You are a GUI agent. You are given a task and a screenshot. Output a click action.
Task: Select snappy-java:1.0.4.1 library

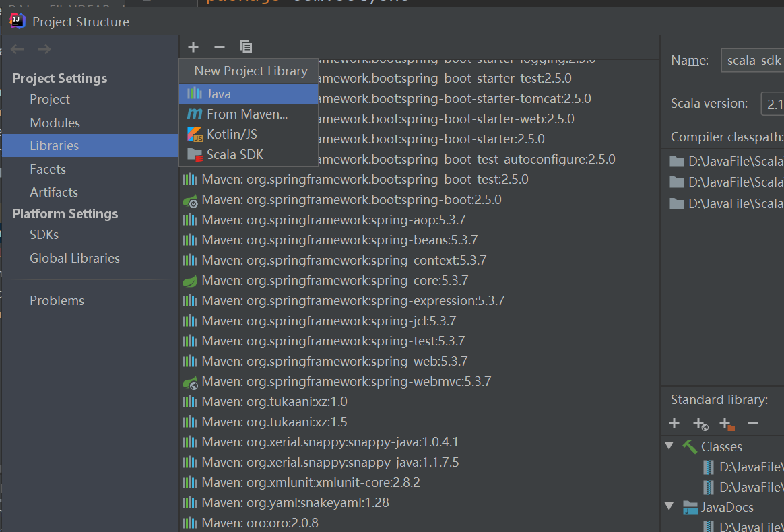320,442
